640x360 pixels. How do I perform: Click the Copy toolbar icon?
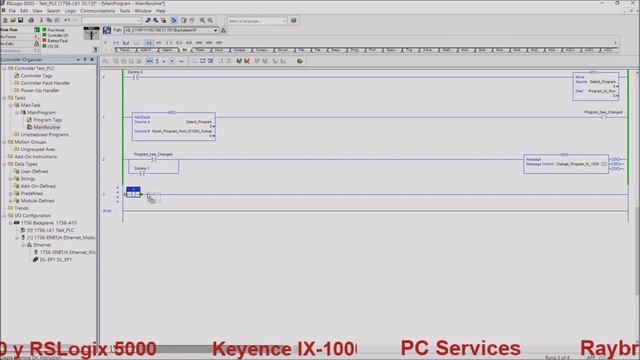coord(49,20)
